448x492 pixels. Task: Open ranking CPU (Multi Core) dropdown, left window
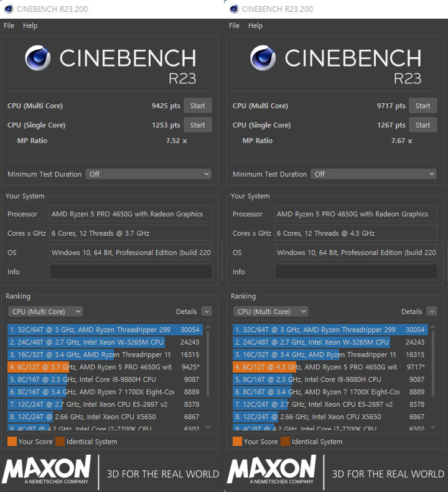point(45,312)
